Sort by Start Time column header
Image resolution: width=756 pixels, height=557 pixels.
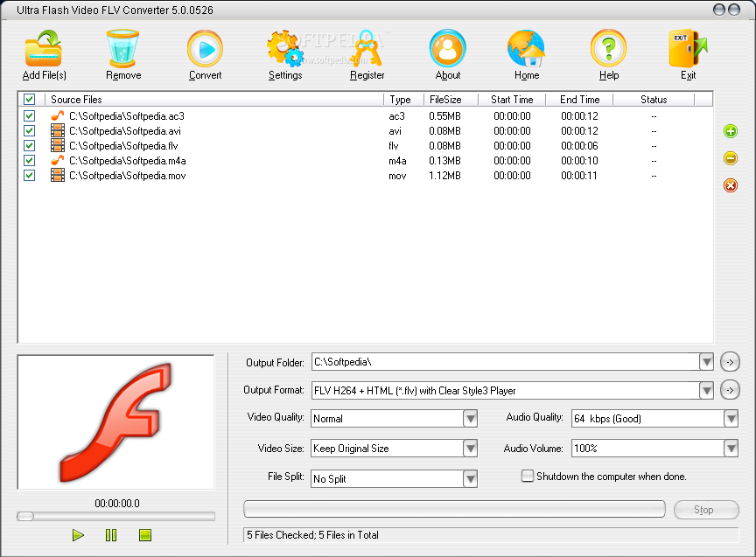[x=512, y=100]
